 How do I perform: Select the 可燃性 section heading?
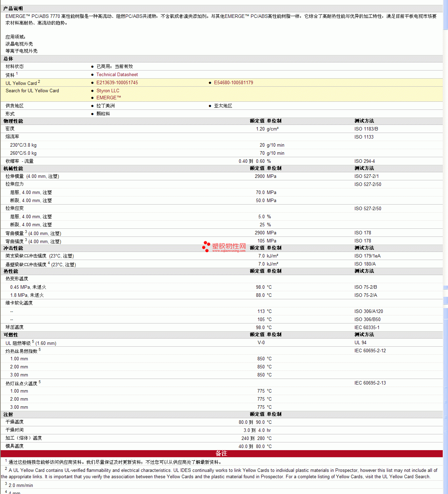pyautogui.click(x=11, y=335)
